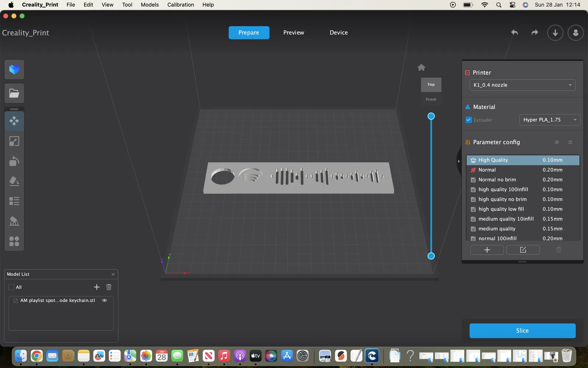Click the Slice button
The image size is (588, 368).
[522, 330]
